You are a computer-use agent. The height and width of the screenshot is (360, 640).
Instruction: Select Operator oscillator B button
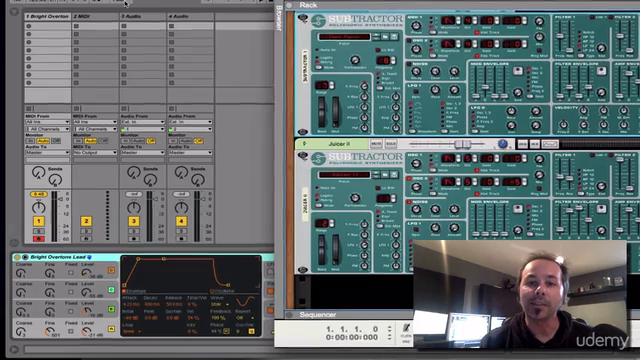pos(111,309)
